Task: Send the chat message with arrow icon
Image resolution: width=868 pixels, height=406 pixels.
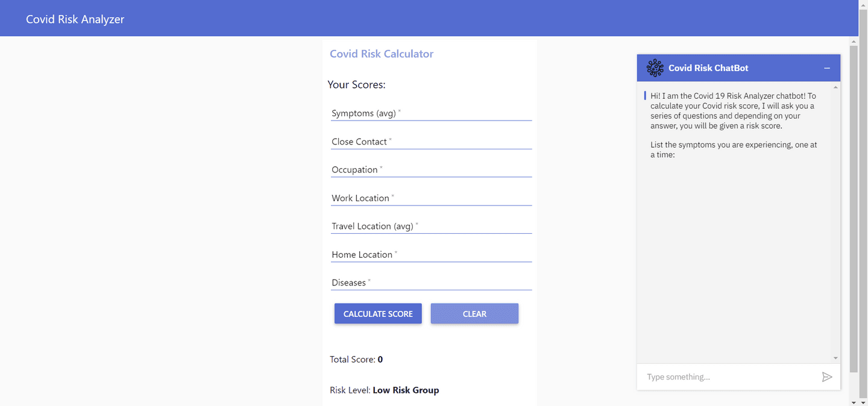Action: point(827,377)
